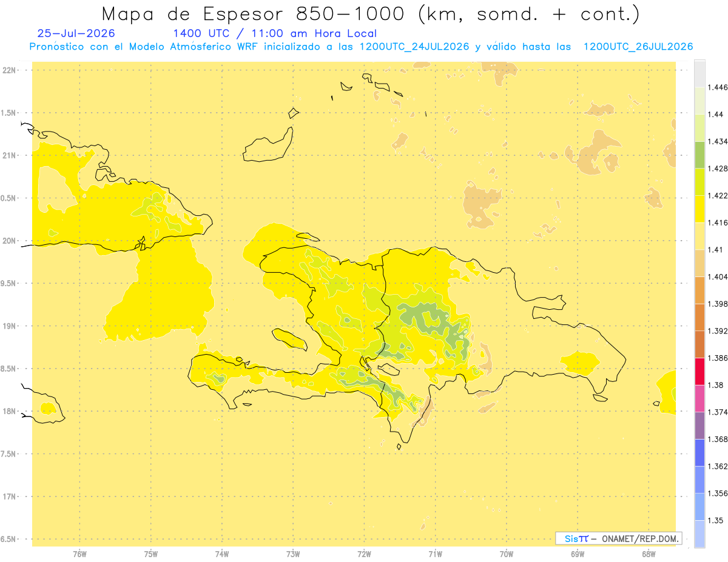
Task: Click the 70W longitude axis label
Action: (507, 554)
